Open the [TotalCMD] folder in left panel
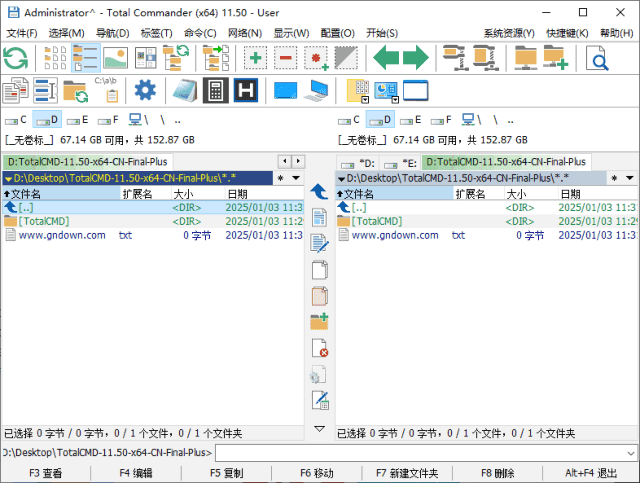This screenshot has height=483, width=640. click(x=43, y=221)
